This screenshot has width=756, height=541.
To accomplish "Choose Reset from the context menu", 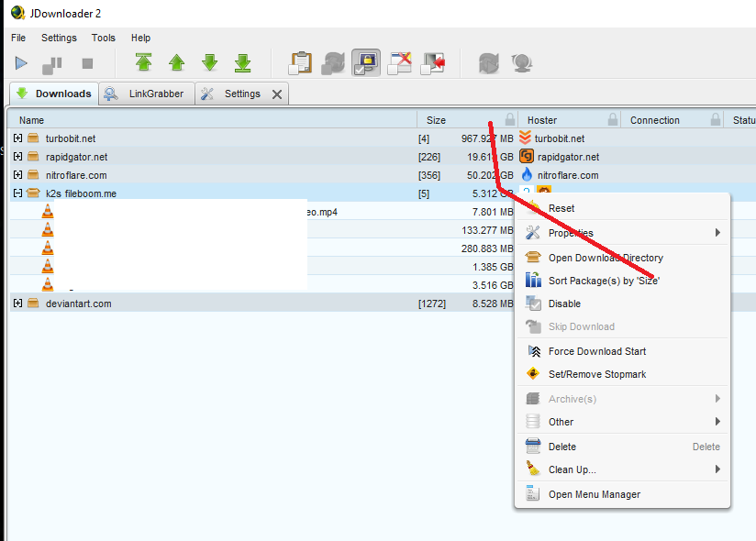I will (x=622, y=208).
